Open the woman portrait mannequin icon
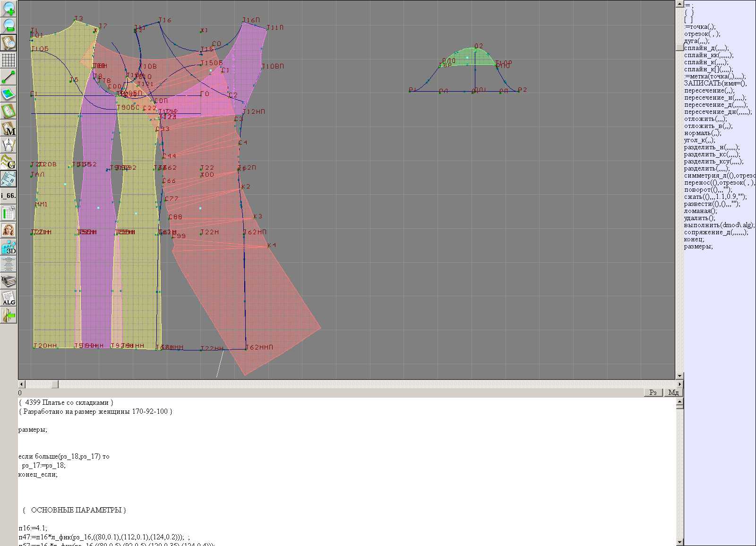The width and height of the screenshot is (756, 546). 9,230
